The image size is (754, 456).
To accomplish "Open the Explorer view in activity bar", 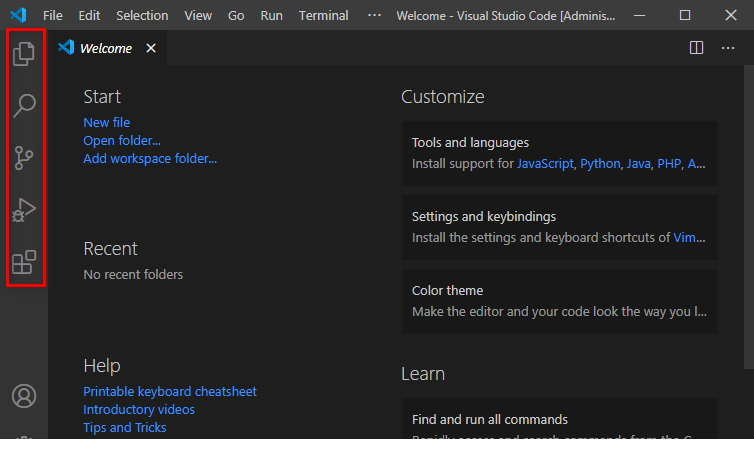I will [24, 53].
